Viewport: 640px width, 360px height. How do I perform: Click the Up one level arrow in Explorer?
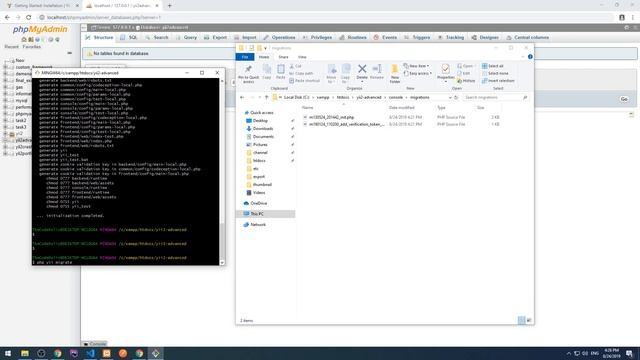267,98
